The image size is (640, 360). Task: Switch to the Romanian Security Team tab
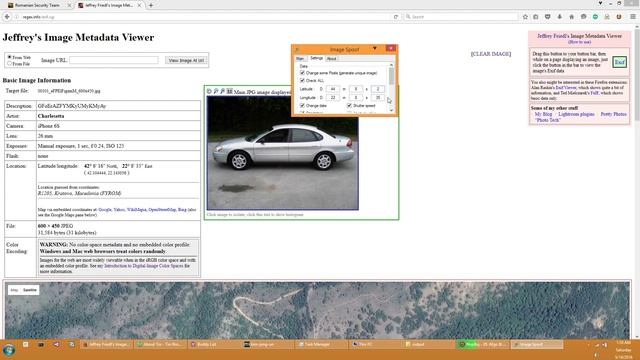(x=38, y=5)
